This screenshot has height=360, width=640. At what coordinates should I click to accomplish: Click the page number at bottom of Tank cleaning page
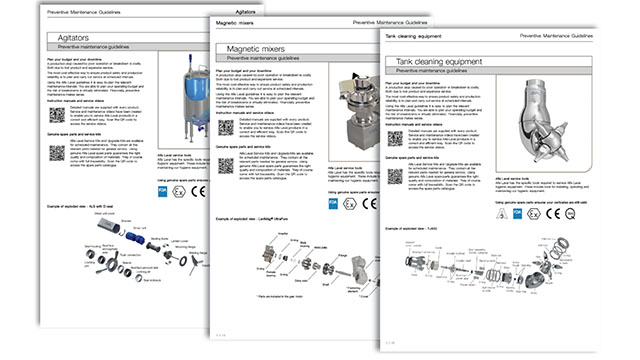(390, 343)
